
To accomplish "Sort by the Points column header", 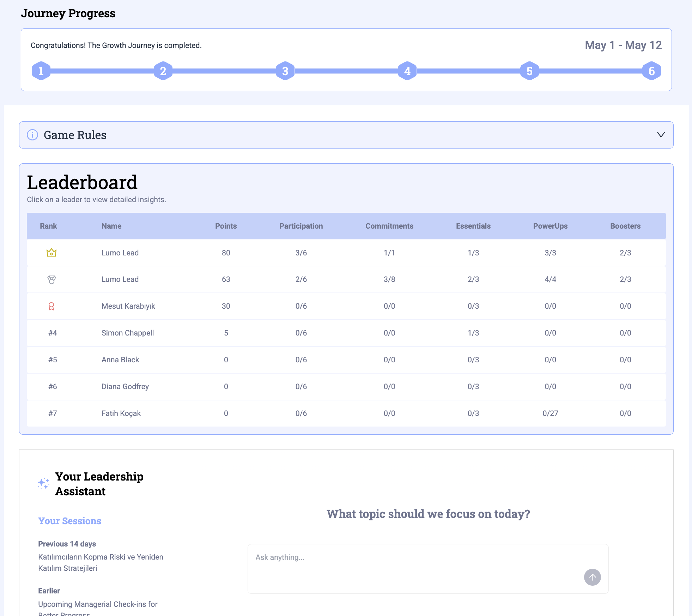I will pos(226,226).
